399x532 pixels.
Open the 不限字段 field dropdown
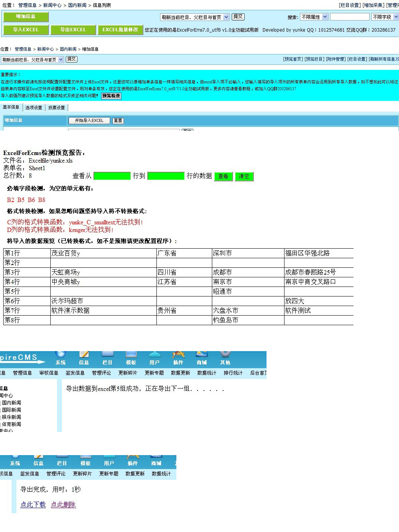[x=396, y=17]
